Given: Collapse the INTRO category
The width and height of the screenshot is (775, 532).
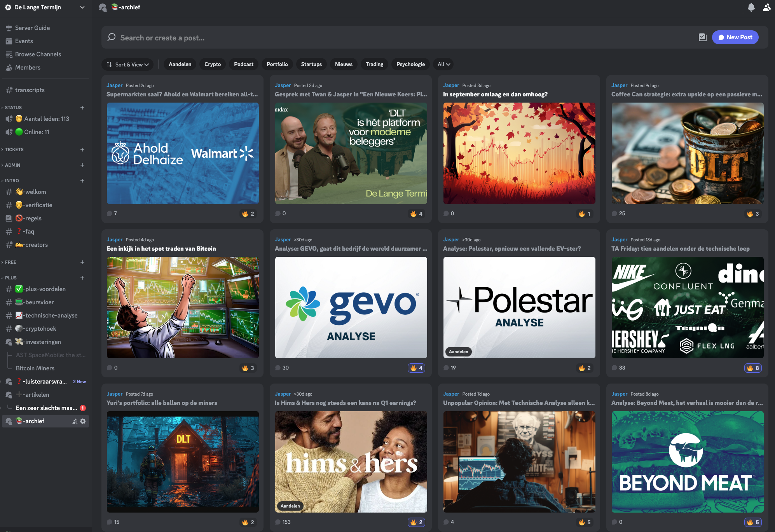Looking at the screenshot, I should pyautogui.click(x=10, y=181).
